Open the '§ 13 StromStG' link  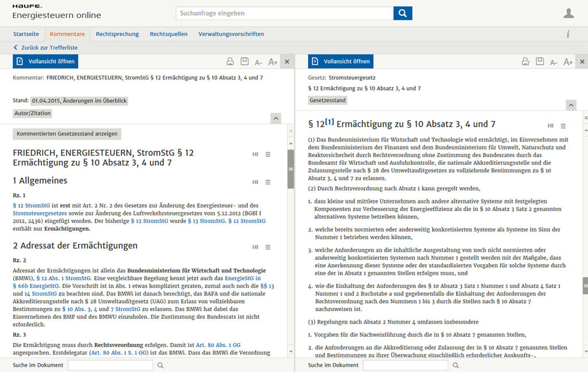(x=207, y=221)
